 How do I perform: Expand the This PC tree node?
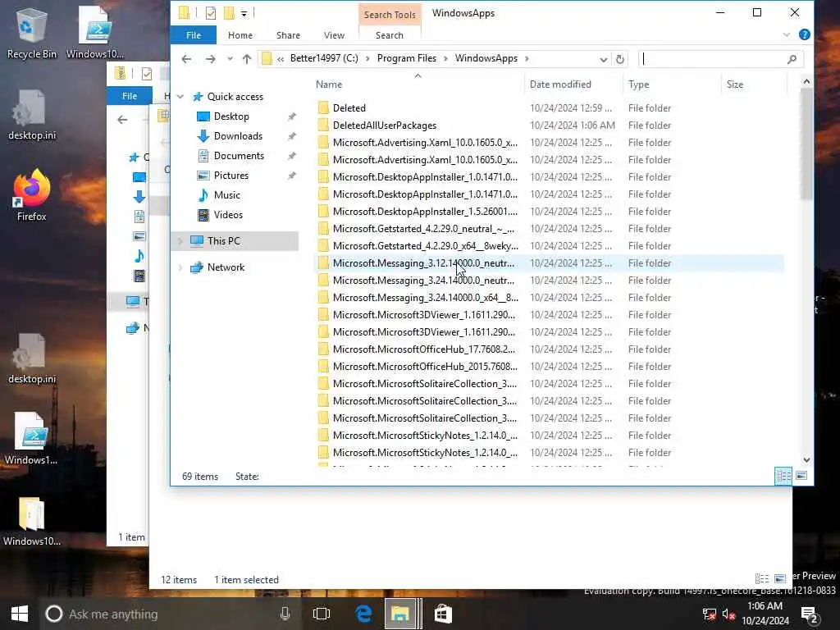tap(180, 241)
